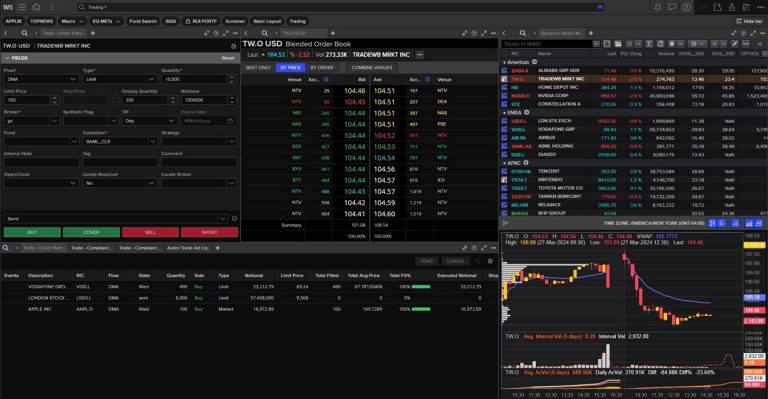This screenshot has height=399, width=768.
Task: Open settings gear in Trade Order Entry panel
Action: tap(233, 46)
